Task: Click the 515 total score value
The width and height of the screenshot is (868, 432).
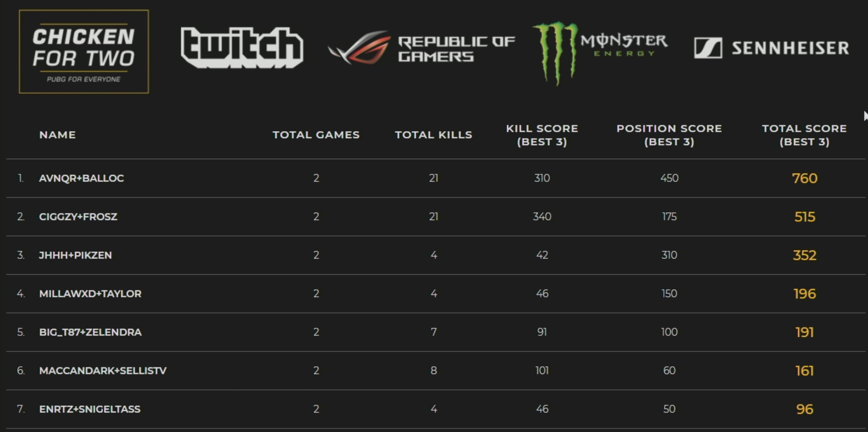Action: click(805, 217)
